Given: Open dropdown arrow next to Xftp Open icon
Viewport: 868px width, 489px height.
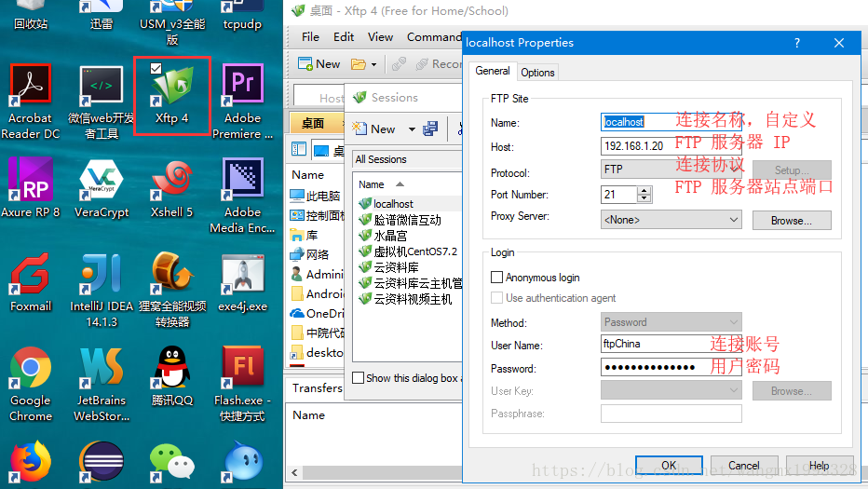Looking at the screenshot, I should pos(373,65).
